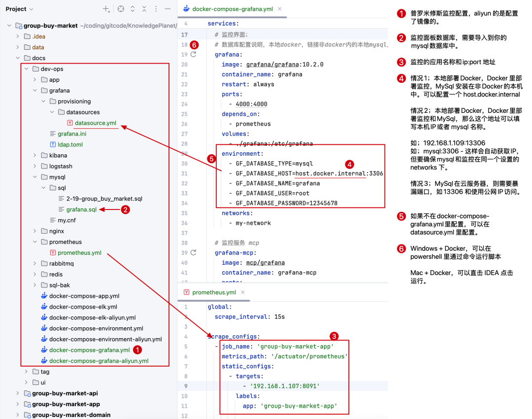Close the docker-compose-grafana.yml tab
532x419 pixels.
click(x=280, y=9)
